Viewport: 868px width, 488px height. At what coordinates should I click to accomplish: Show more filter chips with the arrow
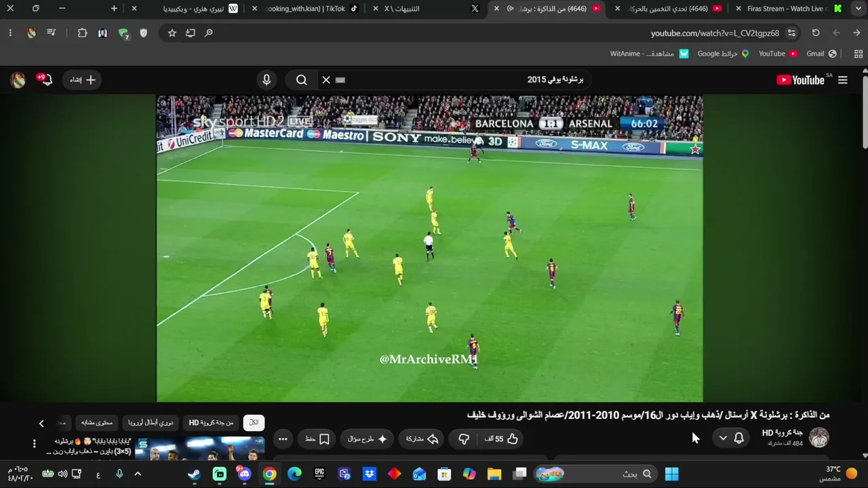[x=41, y=424]
